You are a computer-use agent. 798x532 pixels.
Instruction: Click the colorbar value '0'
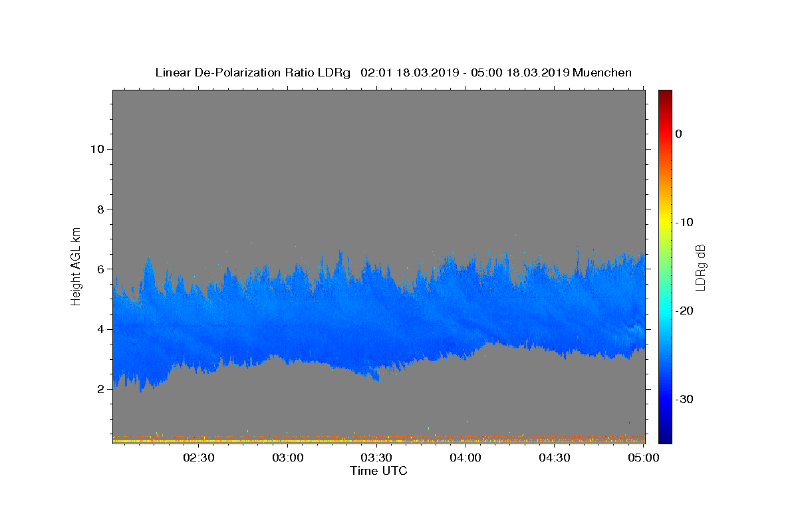point(678,134)
